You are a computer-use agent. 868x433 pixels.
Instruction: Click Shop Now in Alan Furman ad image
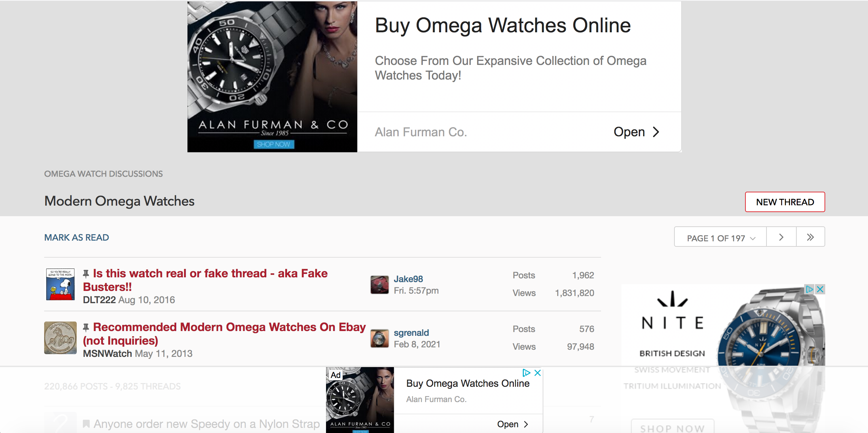pos(273,144)
